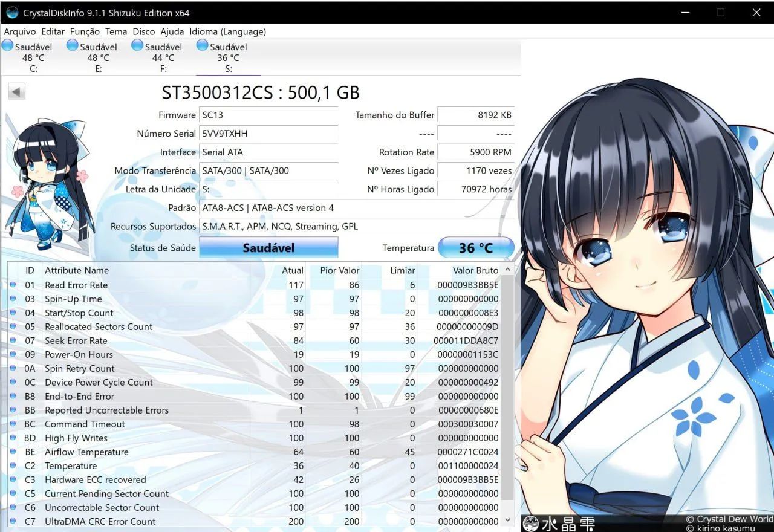Click status icon of High Fly Writes

13,438
